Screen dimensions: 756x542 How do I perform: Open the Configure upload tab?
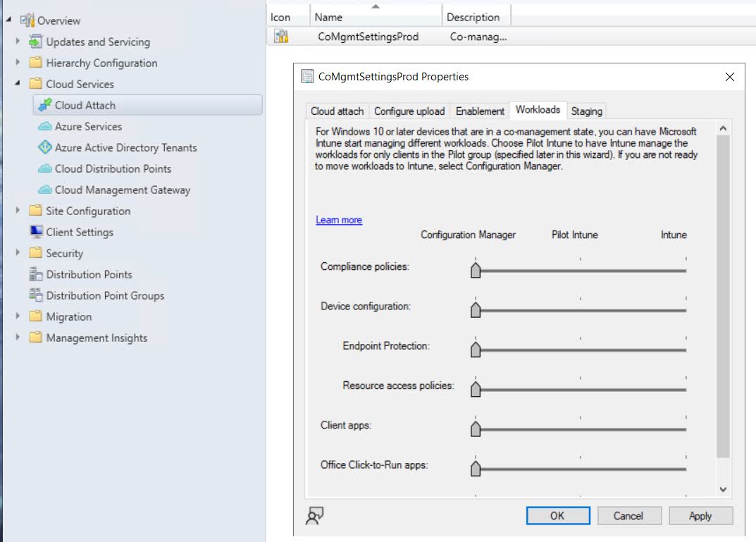tap(409, 111)
